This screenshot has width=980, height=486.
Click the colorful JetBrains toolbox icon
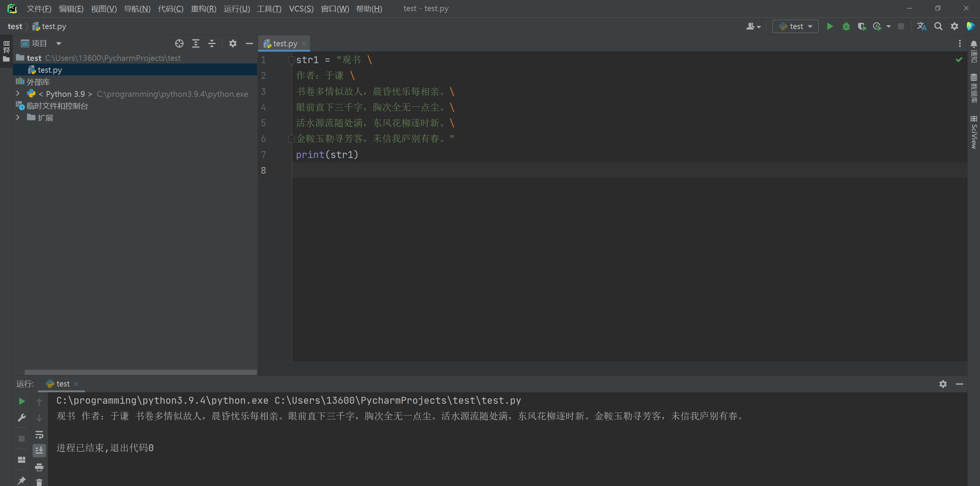(971, 26)
